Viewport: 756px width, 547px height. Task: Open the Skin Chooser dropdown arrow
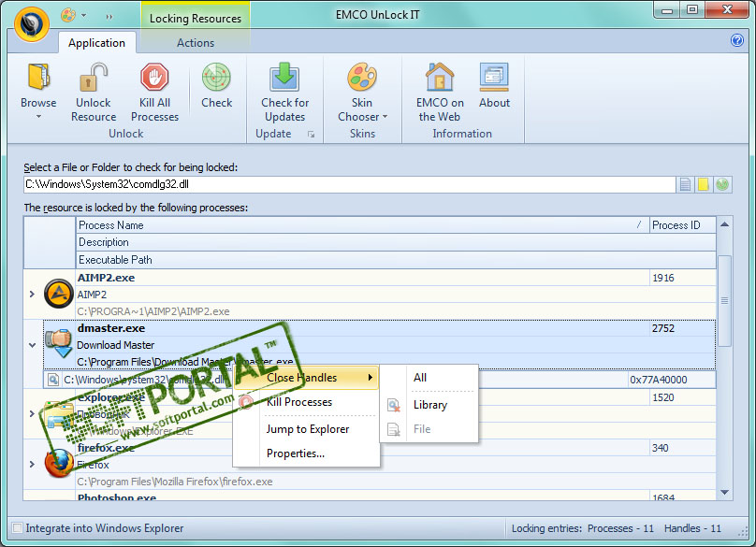(385, 117)
